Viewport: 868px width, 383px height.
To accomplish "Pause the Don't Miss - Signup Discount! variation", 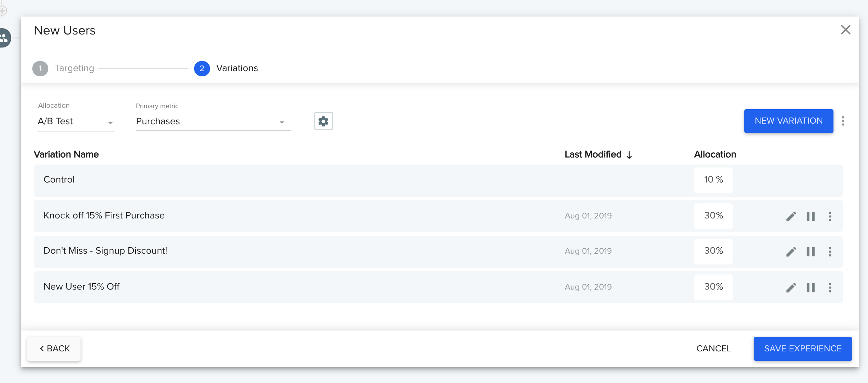I will [810, 252].
